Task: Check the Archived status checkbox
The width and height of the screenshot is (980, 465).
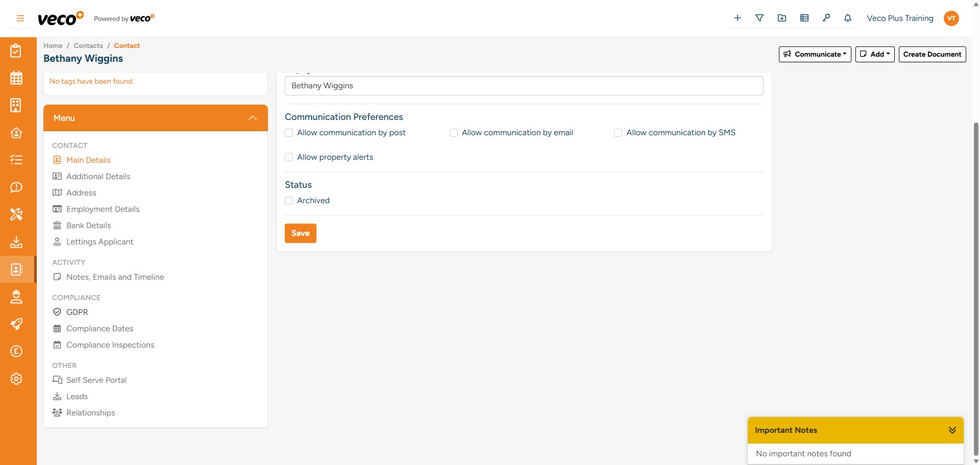Action: click(289, 201)
